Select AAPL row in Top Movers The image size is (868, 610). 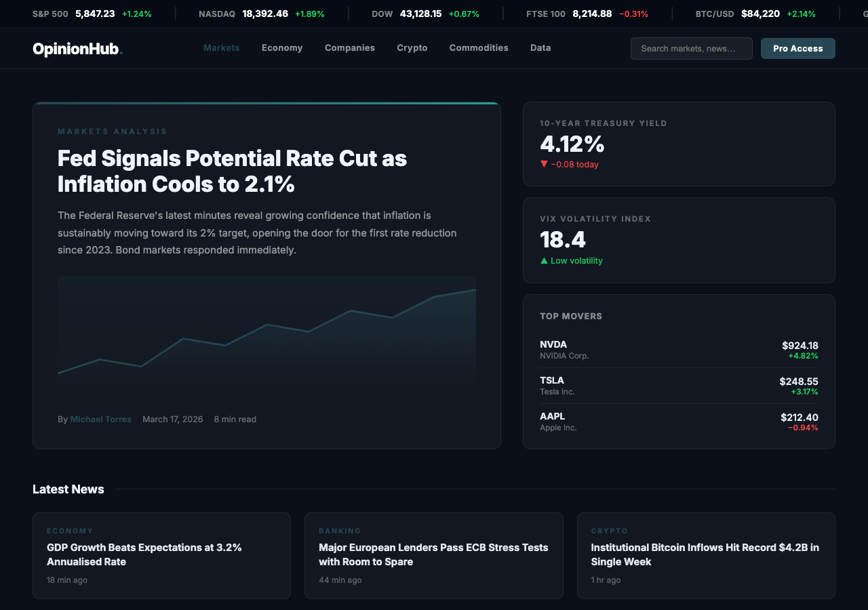[x=678, y=422]
